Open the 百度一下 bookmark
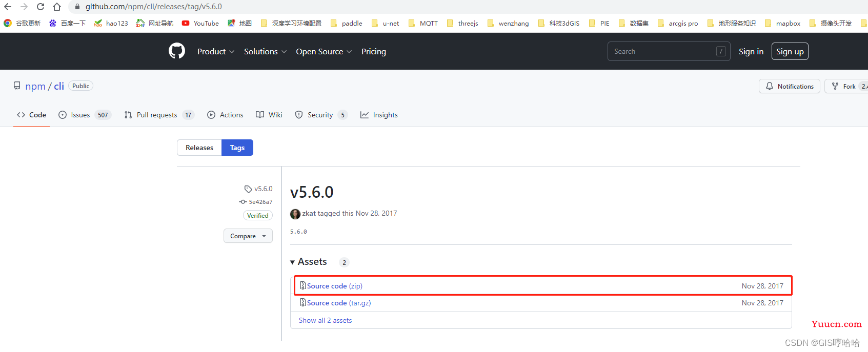 pyautogui.click(x=67, y=23)
